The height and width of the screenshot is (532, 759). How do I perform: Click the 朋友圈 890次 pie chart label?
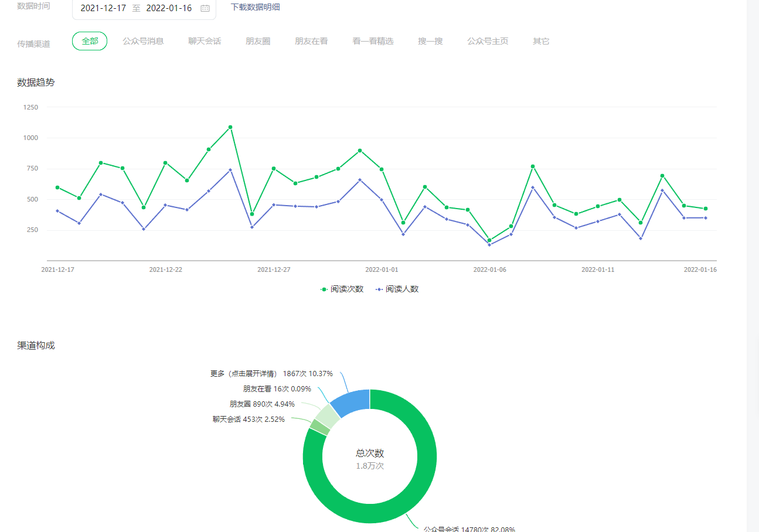pos(262,404)
